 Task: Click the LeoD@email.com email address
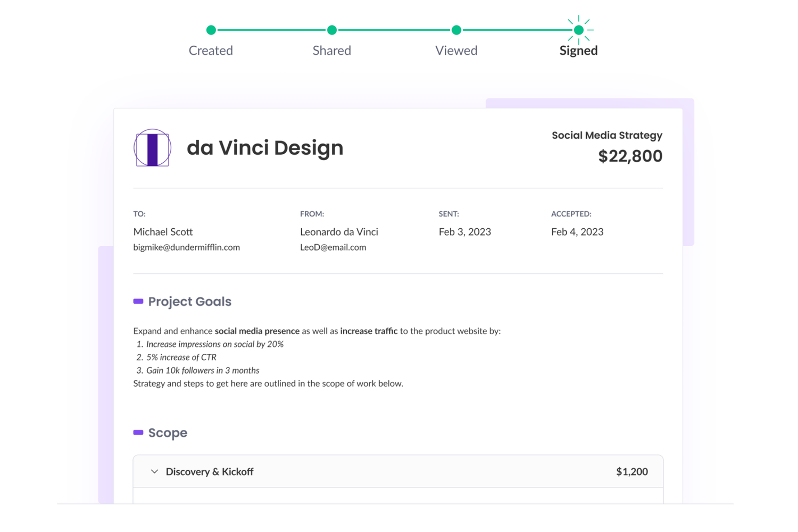[x=333, y=247]
